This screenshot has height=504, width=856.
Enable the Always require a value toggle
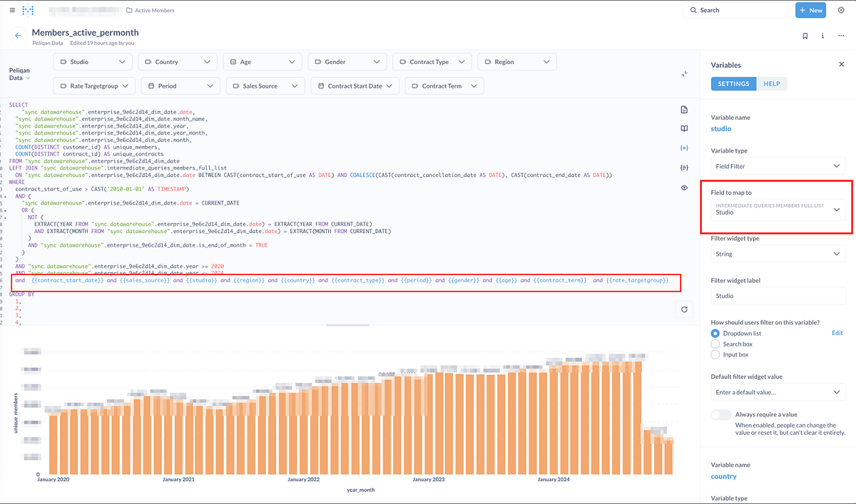pos(720,414)
